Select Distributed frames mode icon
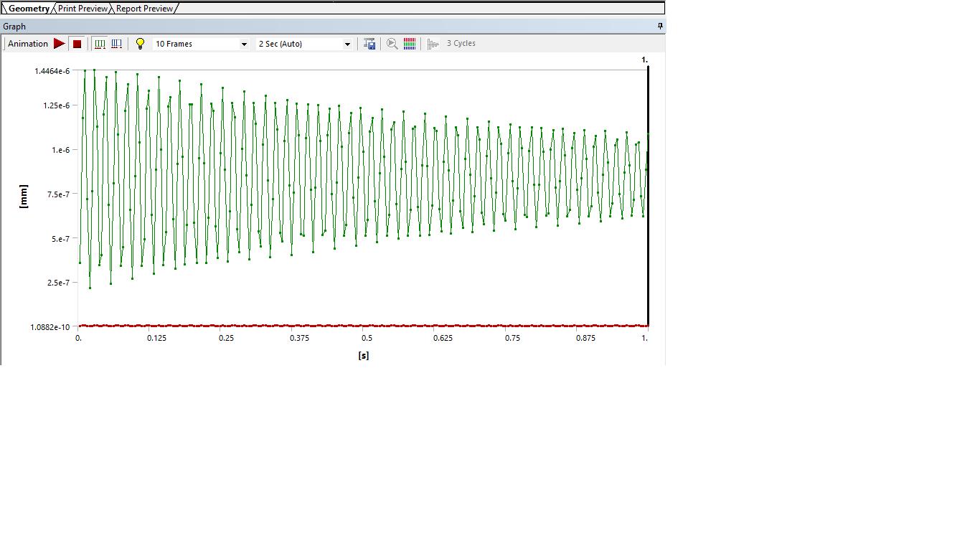The image size is (980, 551). (100, 44)
